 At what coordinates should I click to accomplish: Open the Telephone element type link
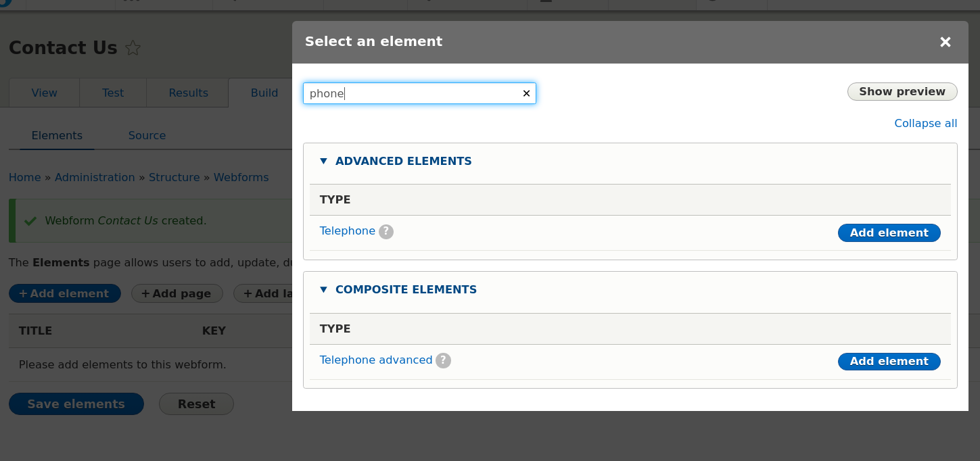347,231
